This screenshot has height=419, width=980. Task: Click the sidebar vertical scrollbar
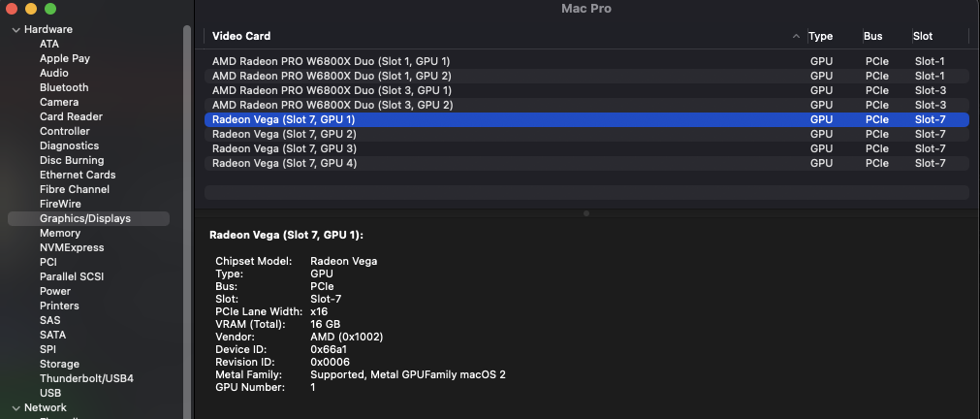187,194
